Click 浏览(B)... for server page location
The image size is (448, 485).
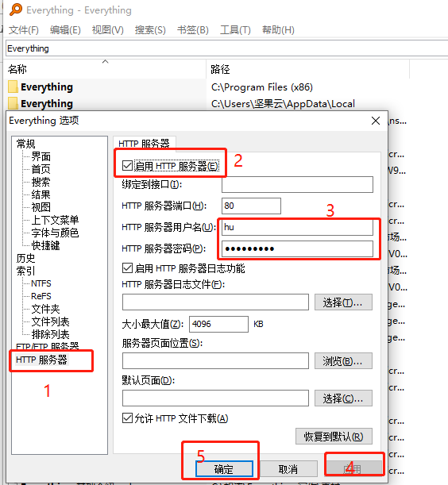coord(343,361)
